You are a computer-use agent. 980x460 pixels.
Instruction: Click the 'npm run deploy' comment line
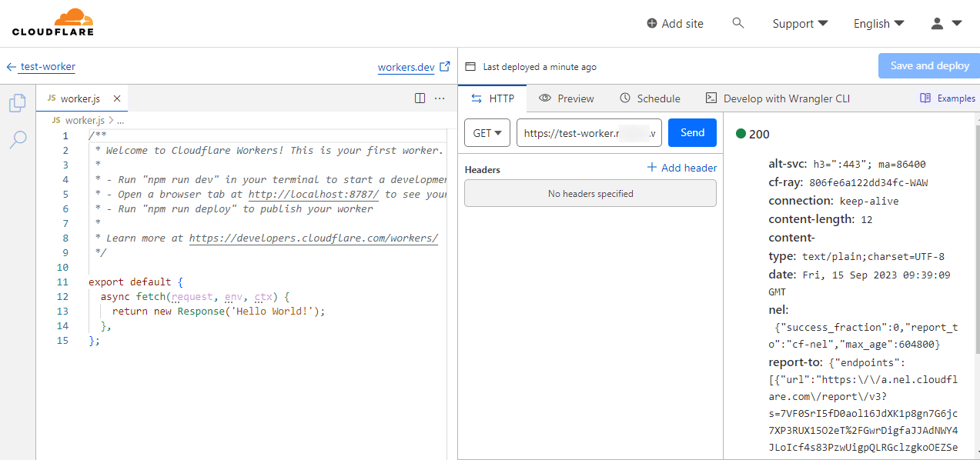pos(233,209)
